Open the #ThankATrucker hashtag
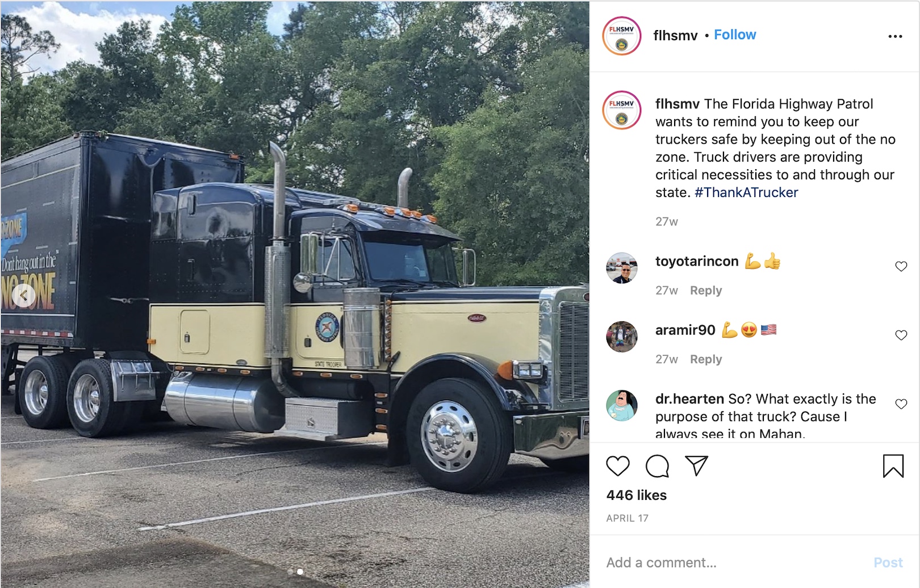 click(746, 192)
